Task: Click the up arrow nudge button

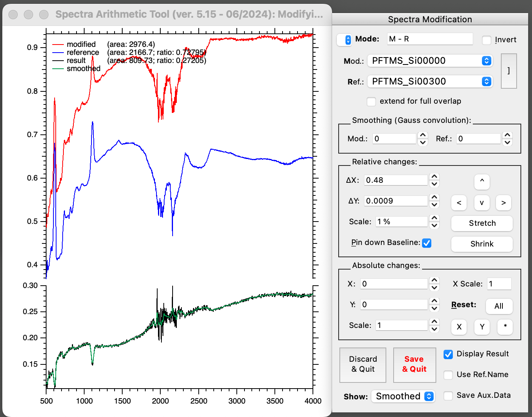Action: tap(482, 182)
